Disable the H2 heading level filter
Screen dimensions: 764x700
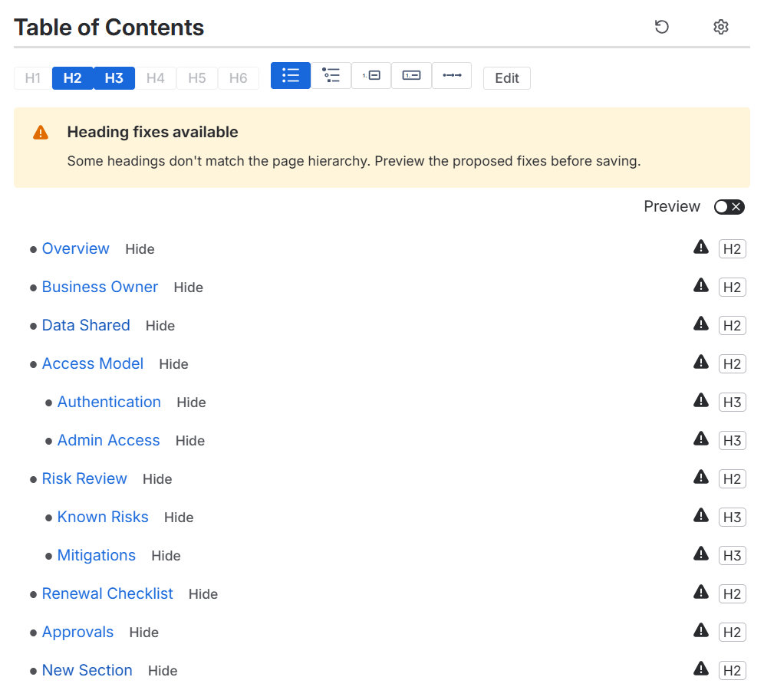pyautogui.click(x=73, y=78)
